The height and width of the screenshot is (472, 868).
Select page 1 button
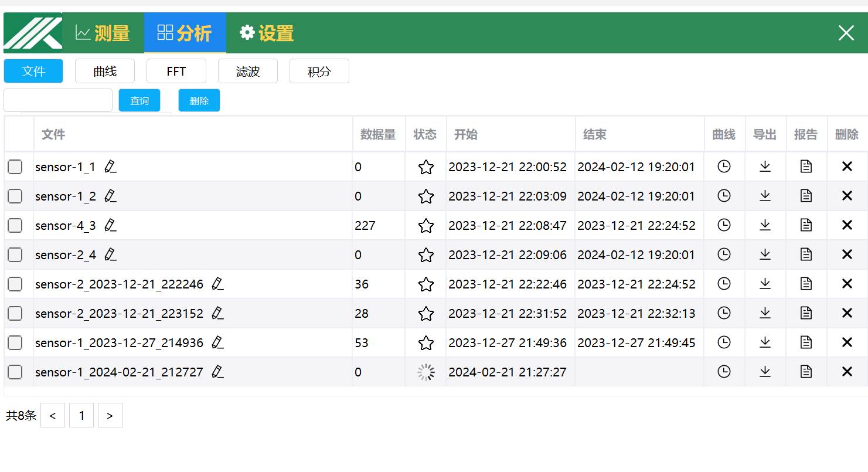81,415
